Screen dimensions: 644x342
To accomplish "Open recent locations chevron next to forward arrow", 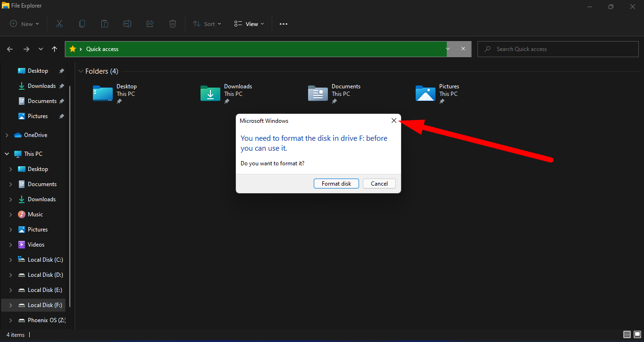I will tap(41, 49).
